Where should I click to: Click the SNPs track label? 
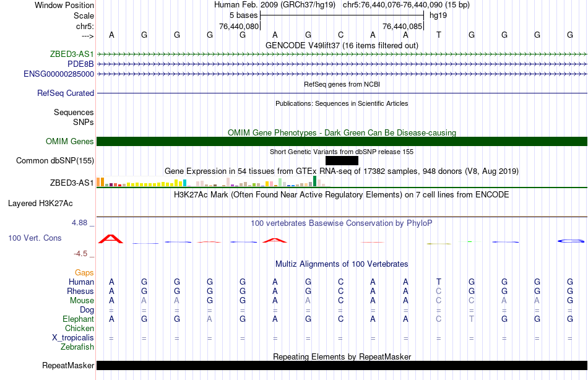tap(84, 122)
